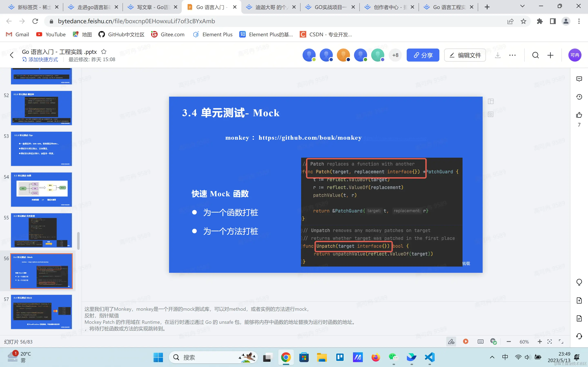Click the blue 分享 share button
The height and width of the screenshot is (367, 588).
coord(423,55)
